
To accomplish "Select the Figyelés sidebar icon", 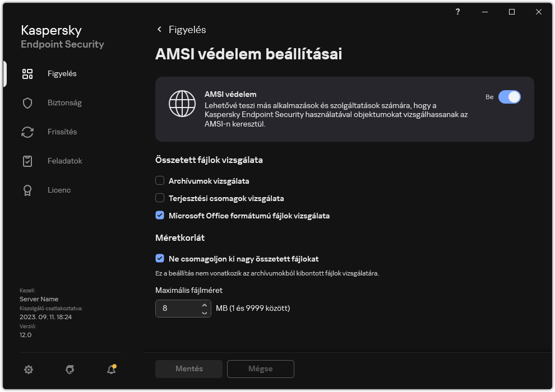I will pyautogui.click(x=27, y=73).
